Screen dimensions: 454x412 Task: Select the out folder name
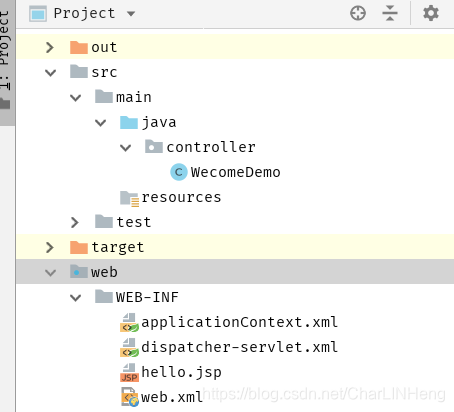pyautogui.click(x=104, y=47)
